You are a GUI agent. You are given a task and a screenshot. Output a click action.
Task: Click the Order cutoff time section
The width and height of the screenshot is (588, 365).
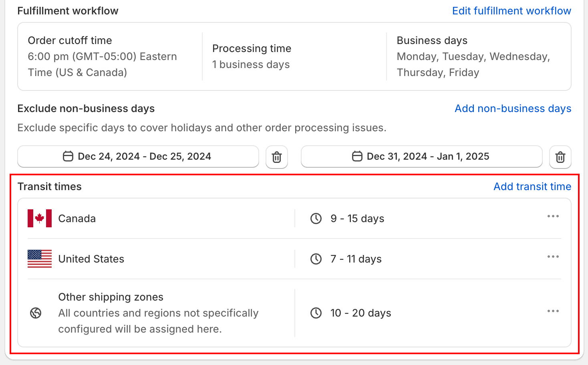pyautogui.click(x=110, y=56)
